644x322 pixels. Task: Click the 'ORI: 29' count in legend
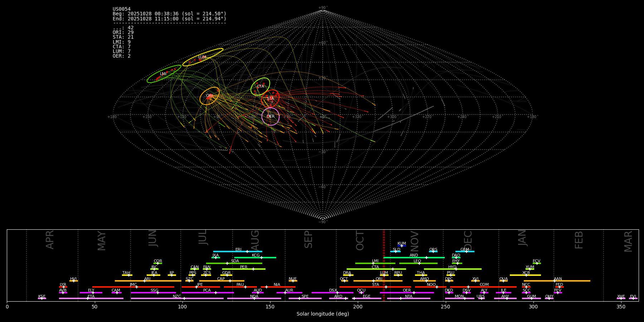pyautogui.click(x=123, y=33)
